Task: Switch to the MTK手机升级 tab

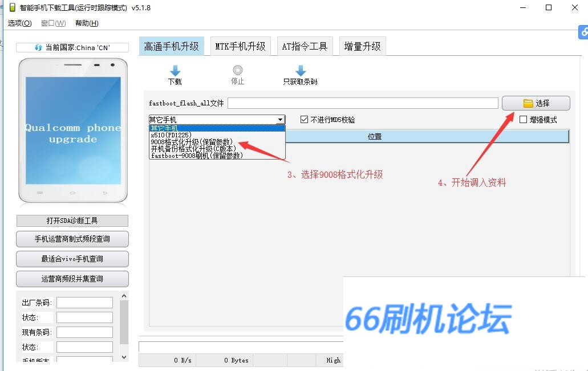Action: click(x=240, y=47)
